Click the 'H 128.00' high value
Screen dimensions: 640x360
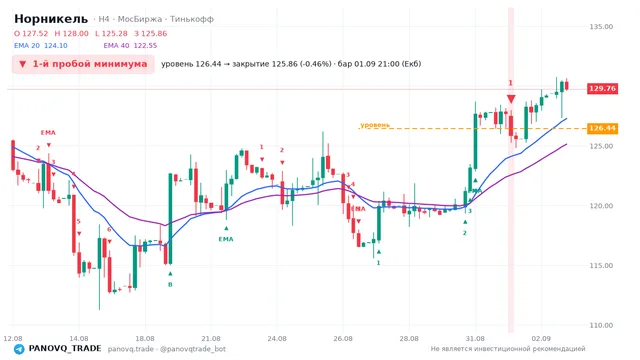coord(71,33)
